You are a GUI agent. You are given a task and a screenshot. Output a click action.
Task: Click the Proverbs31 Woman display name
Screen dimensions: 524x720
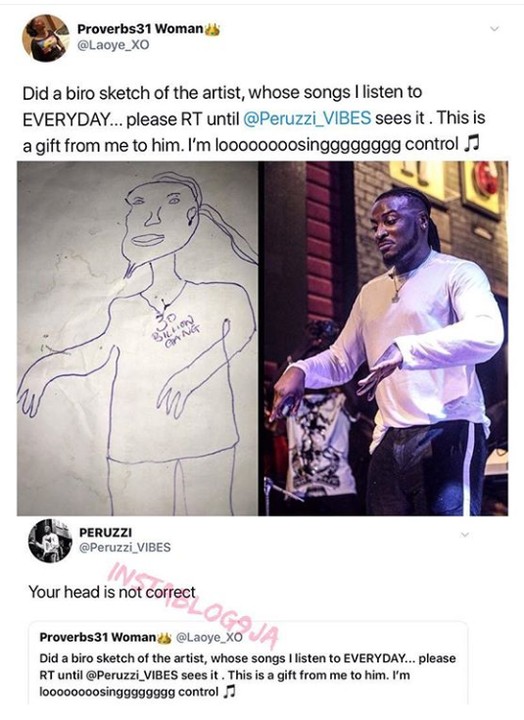(x=140, y=29)
